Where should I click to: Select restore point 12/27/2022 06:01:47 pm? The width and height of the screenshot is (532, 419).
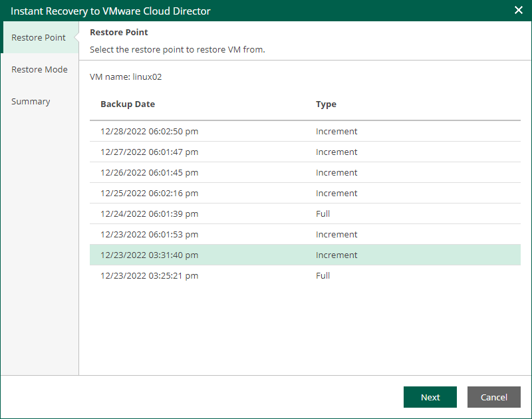click(x=149, y=152)
